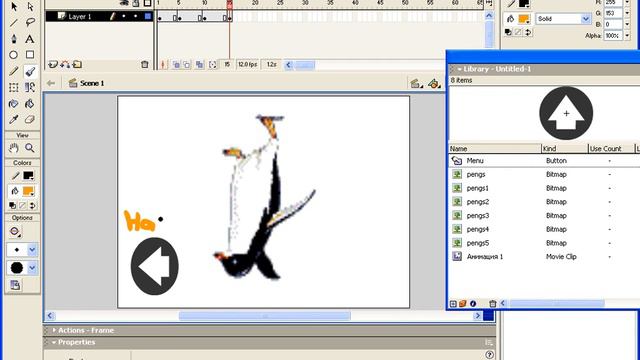Click No Color button in Tools colors
Image resolution: width=640 pixels, height=360 pixels.
point(22,205)
